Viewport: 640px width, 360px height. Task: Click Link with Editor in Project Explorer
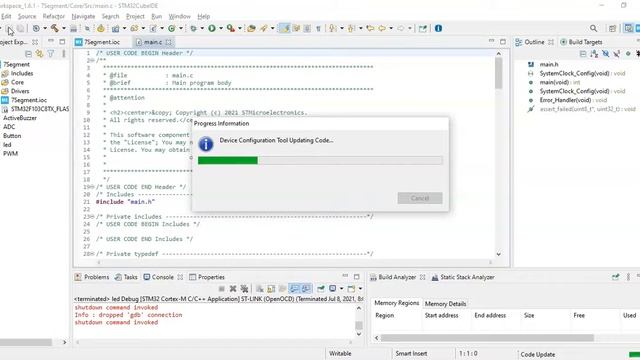(40, 53)
